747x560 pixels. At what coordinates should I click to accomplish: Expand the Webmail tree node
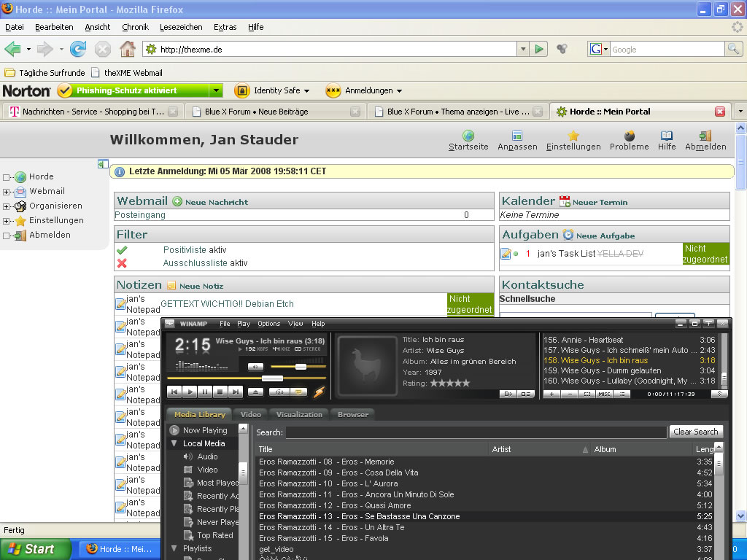point(7,192)
